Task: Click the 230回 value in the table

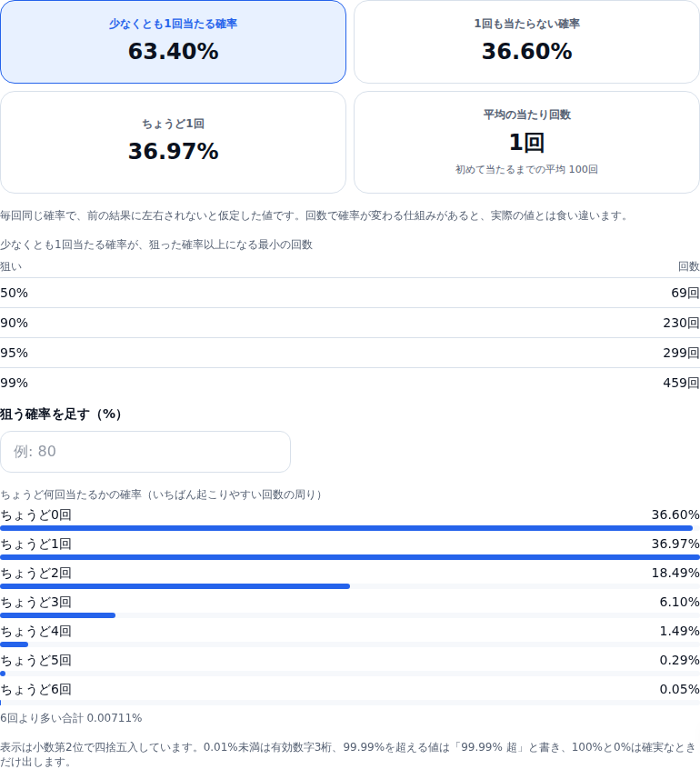Action: 681,323
